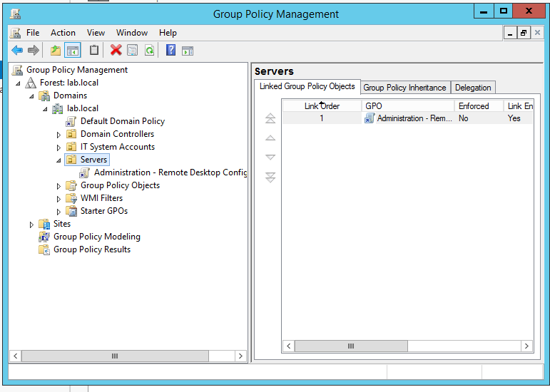Delete using the red X icon
The width and height of the screenshot is (550, 392).
click(x=116, y=50)
